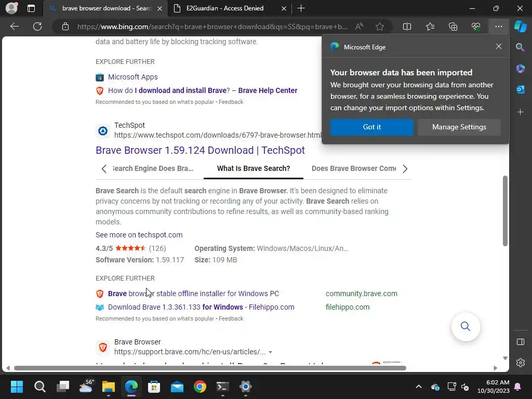Open Google Chrome from taskbar

200,387
